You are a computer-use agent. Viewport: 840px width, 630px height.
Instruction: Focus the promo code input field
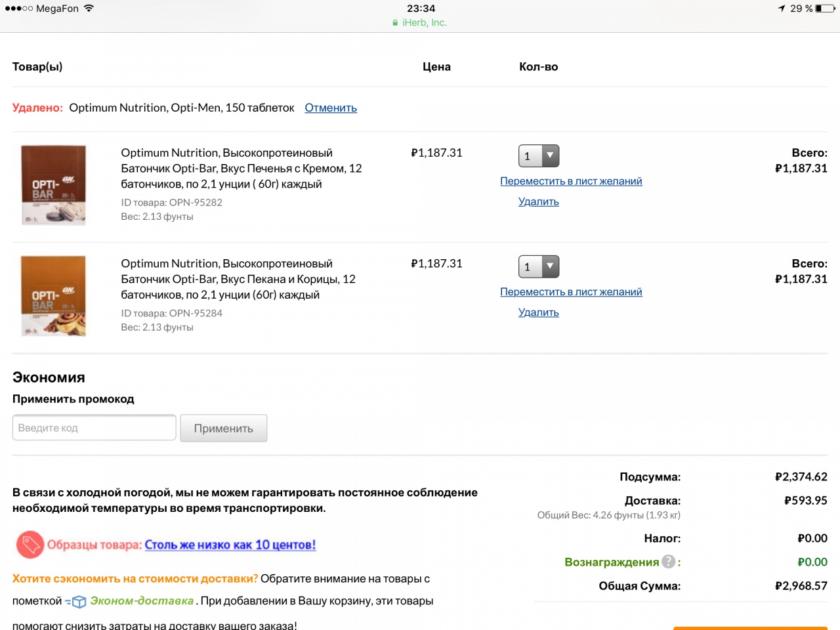click(x=94, y=428)
